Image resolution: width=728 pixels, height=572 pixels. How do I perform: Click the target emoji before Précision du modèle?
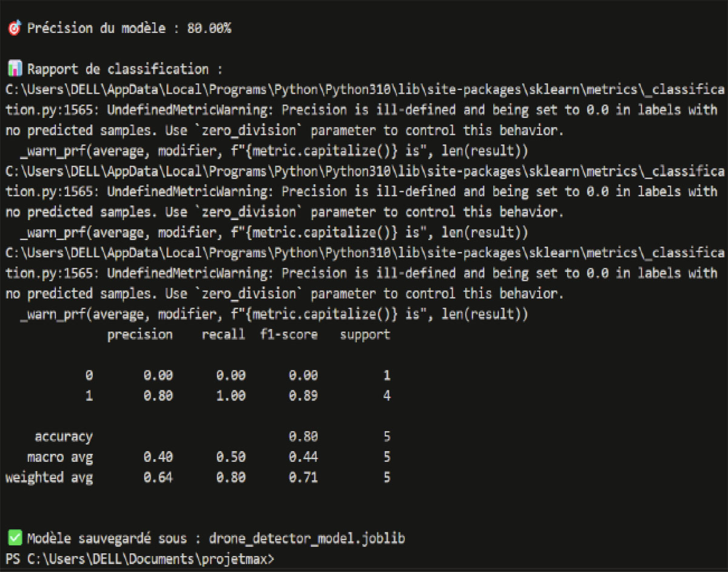point(14,28)
